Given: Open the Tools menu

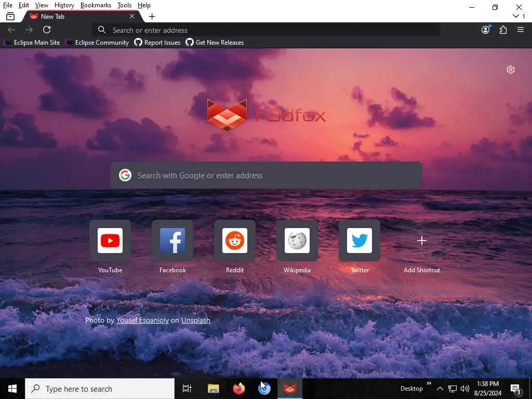Looking at the screenshot, I should [124, 5].
